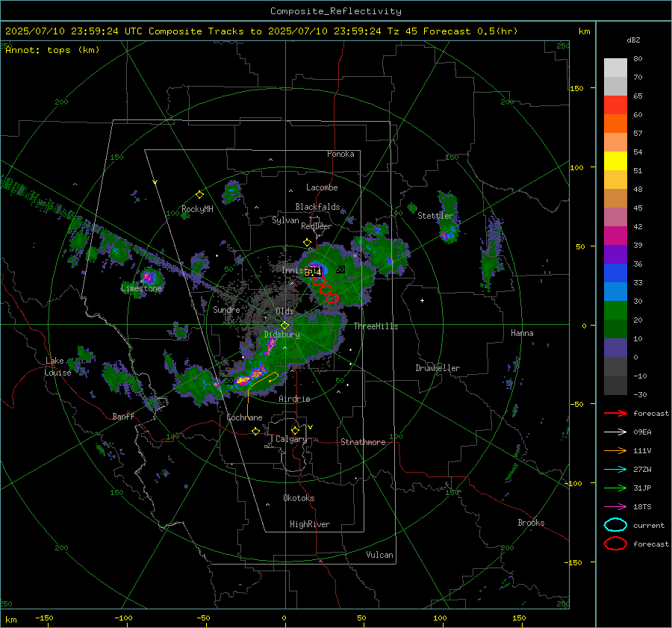Select the HighRiver label

[310, 524]
